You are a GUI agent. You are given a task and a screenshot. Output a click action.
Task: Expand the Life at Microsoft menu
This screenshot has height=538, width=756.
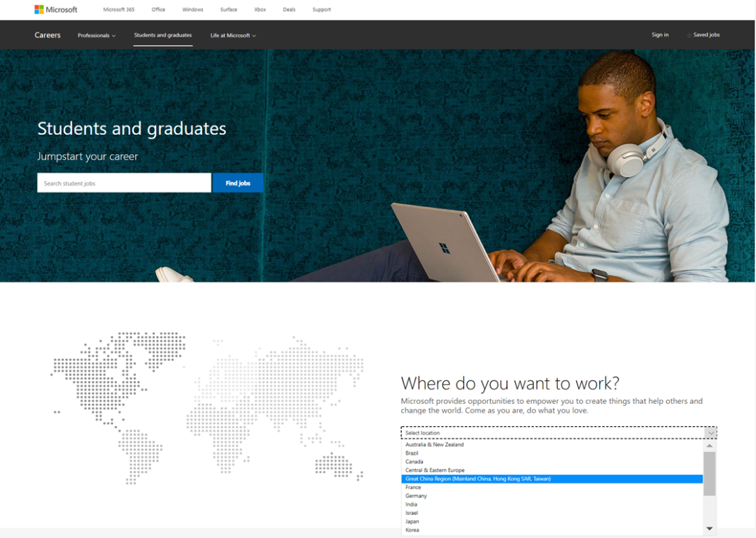pyautogui.click(x=233, y=35)
